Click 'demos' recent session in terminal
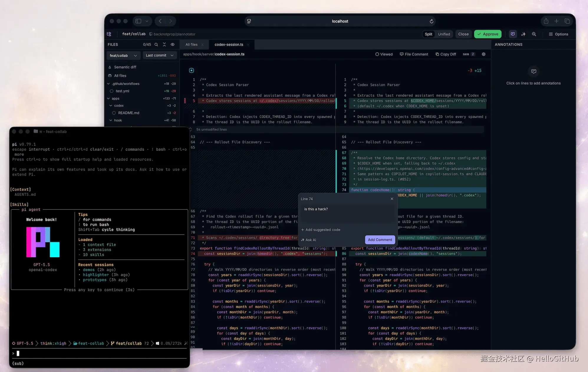 pyautogui.click(x=89, y=270)
